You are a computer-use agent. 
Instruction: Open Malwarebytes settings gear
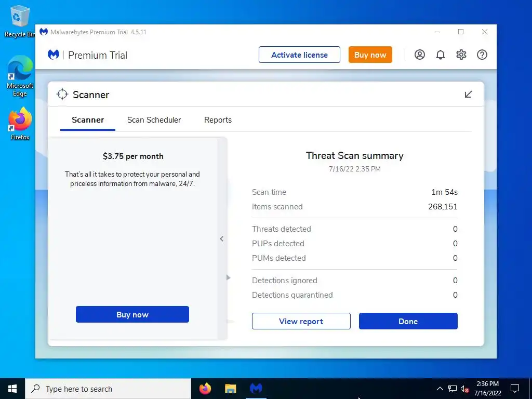tap(461, 55)
